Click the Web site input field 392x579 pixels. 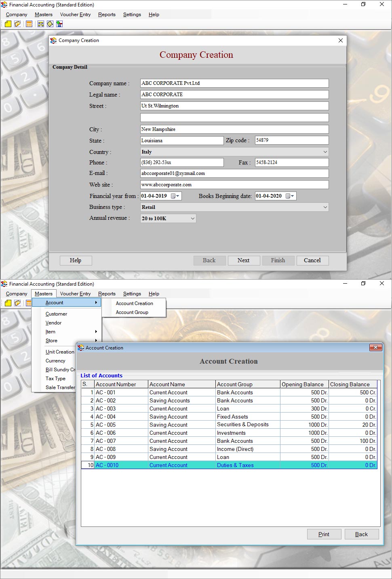point(234,184)
